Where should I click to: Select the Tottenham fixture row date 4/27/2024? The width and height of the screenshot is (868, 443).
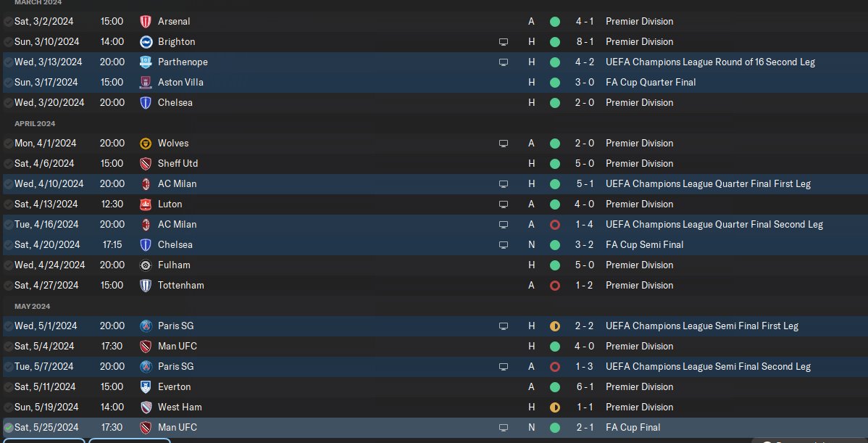point(49,286)
